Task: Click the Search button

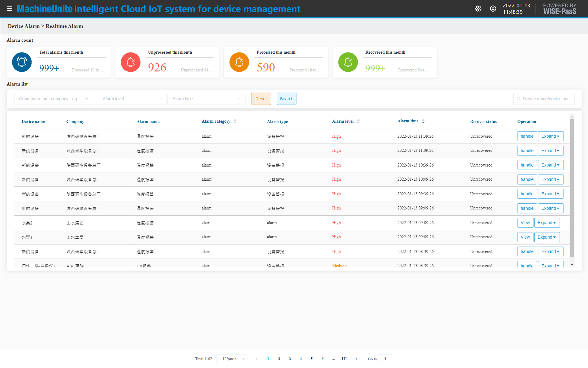Action: (286, 99)
